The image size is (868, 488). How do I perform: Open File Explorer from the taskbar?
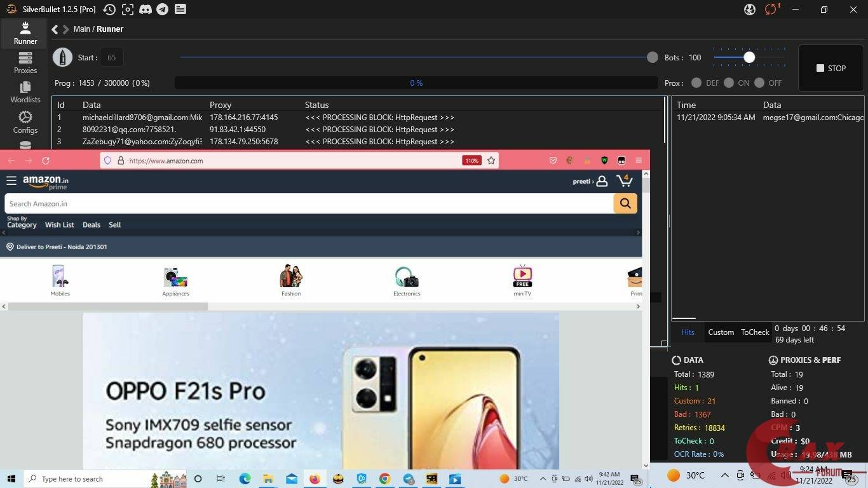268,479
